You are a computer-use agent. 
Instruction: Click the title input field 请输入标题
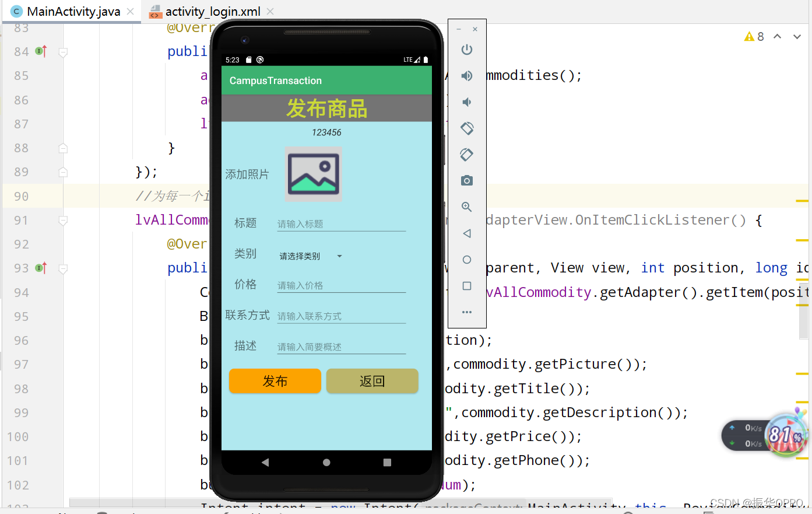pyautogui.click(x=342, y=224)
